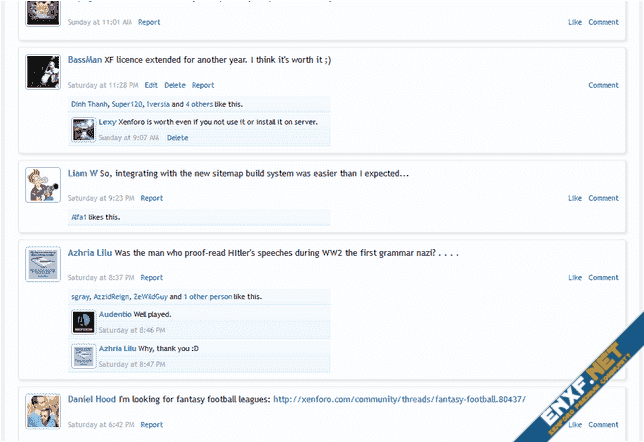Viewport: 644px width, 442px height.
Task: Open Alfa1's profile link
Action: [x=79, y=217]
